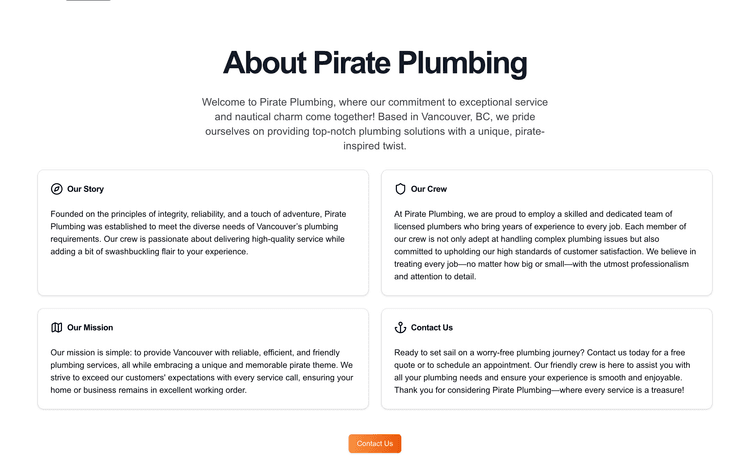The height and width of the screenshot is (469, 750).
Task: Click the Welcome to Pirate Plumbing intro paragraph
Action: [375, 124]
